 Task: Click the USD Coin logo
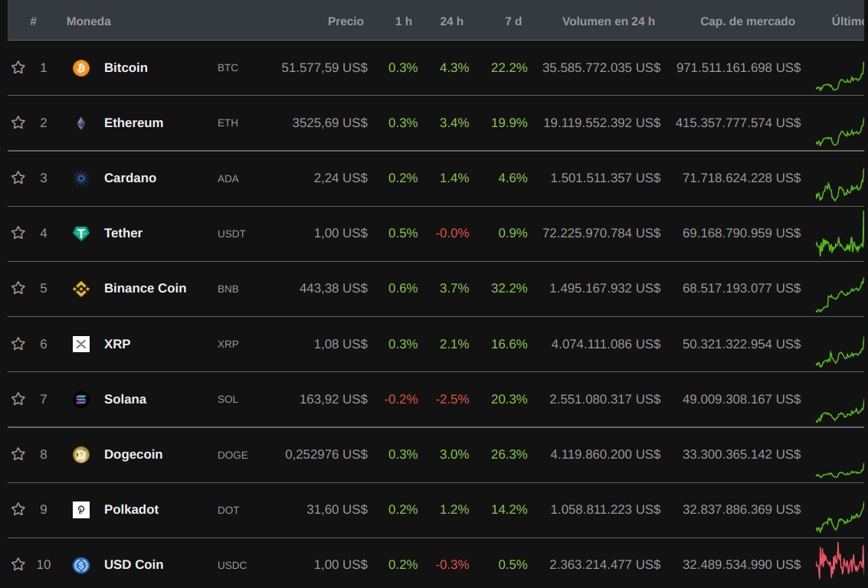80,565
